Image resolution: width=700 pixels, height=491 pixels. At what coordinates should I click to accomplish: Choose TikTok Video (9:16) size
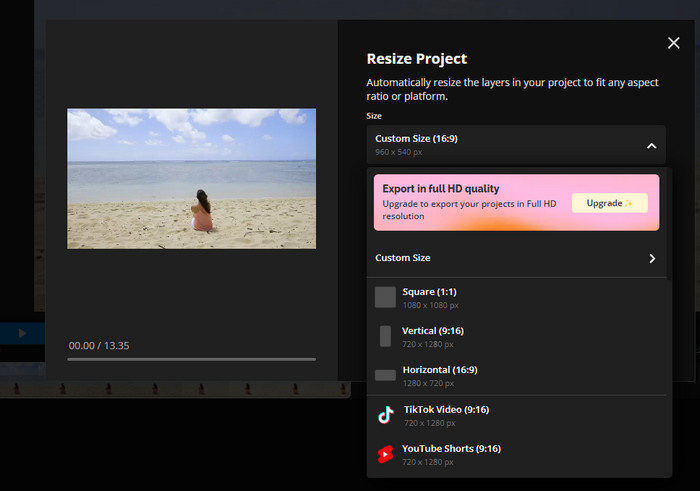coord(516,416)
